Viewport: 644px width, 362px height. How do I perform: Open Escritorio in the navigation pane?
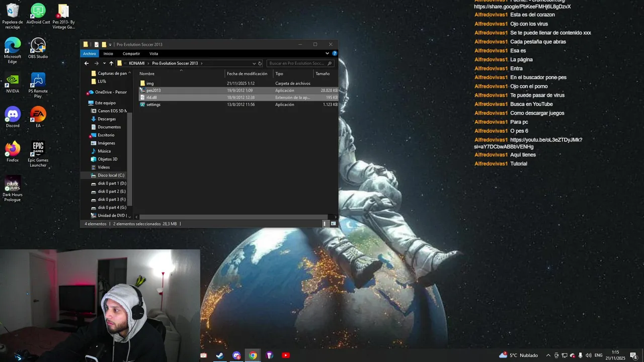(x=102, y=135)
